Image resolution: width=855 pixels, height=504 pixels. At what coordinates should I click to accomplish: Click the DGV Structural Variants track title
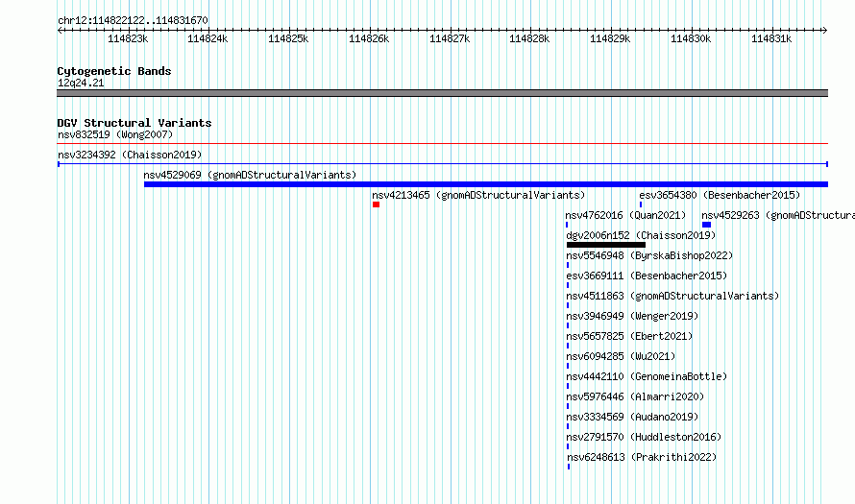[x=134, y=123]
